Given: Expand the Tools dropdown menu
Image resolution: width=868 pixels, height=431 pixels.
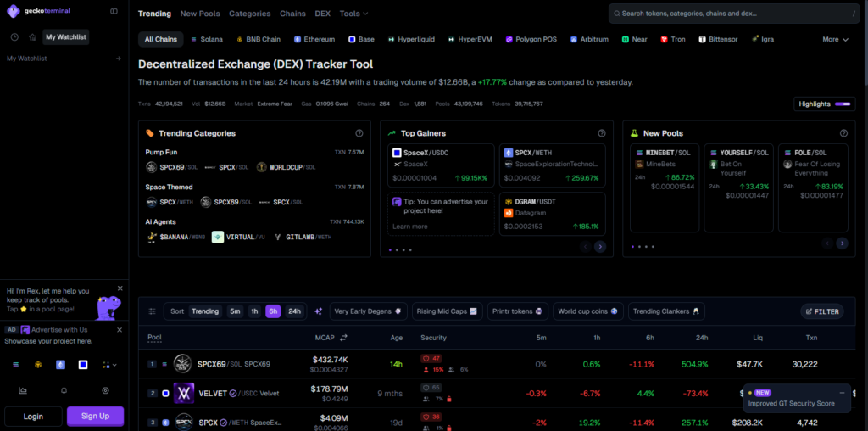Looking at the screenshot, I should pos(353,14).
